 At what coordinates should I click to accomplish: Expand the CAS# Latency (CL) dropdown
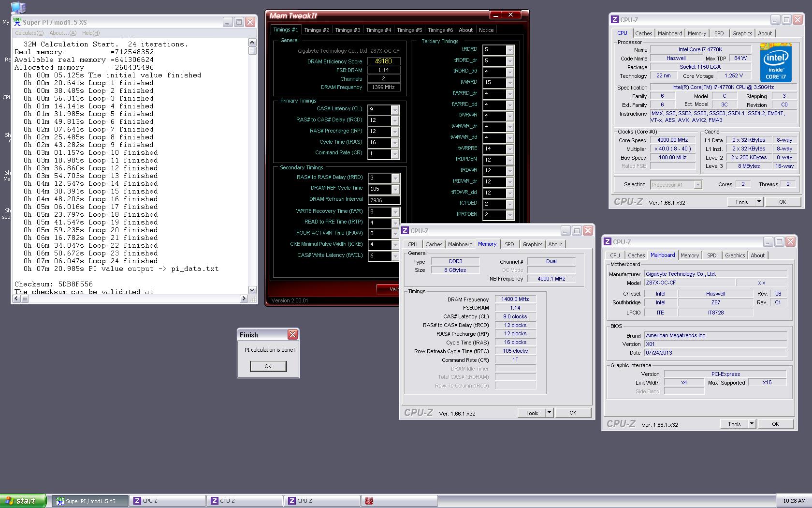tap(395, 109)
